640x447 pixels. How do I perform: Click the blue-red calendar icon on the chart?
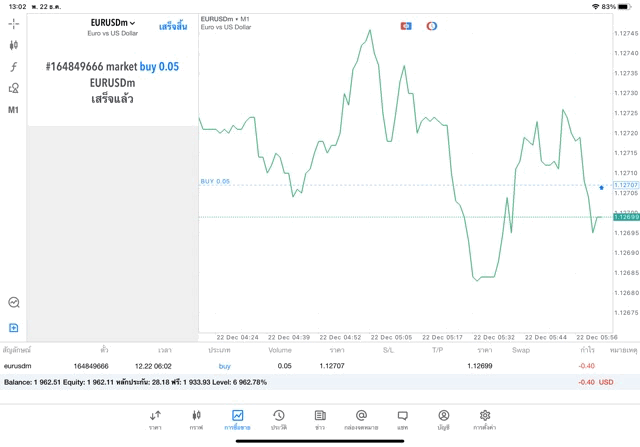406,26
